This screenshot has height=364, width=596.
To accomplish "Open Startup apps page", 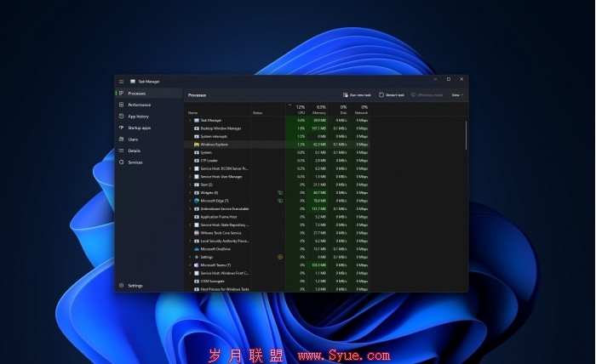I will pos(149,128).
